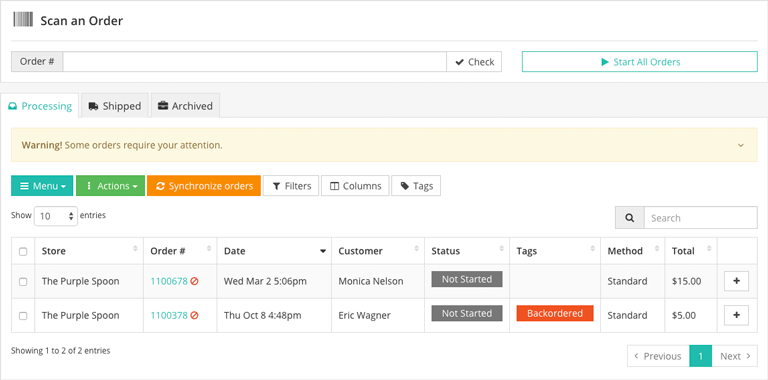The image size is (768, 380).
Task: Open the Tags button
Action: coord(416,186)
